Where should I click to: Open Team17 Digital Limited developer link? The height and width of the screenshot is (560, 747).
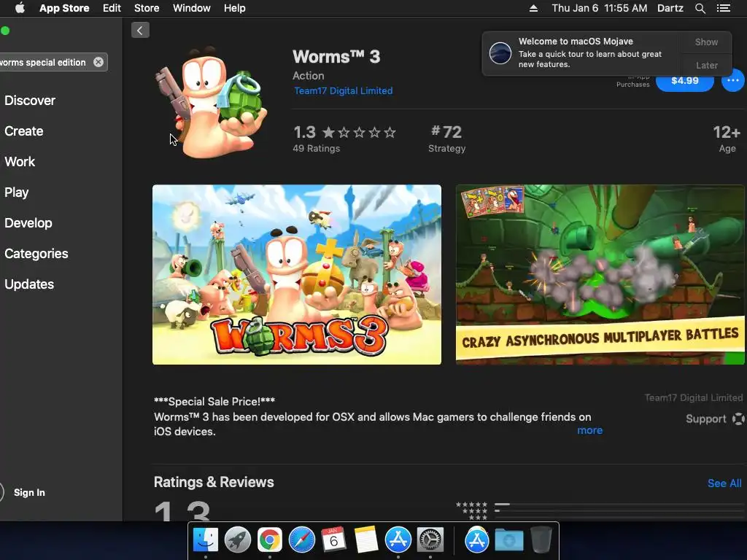tap(343, 90)
